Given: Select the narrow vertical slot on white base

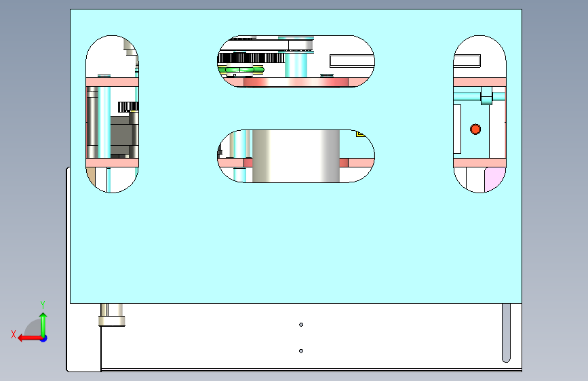Looking at the screenshot, I should (x=506, y=333).
